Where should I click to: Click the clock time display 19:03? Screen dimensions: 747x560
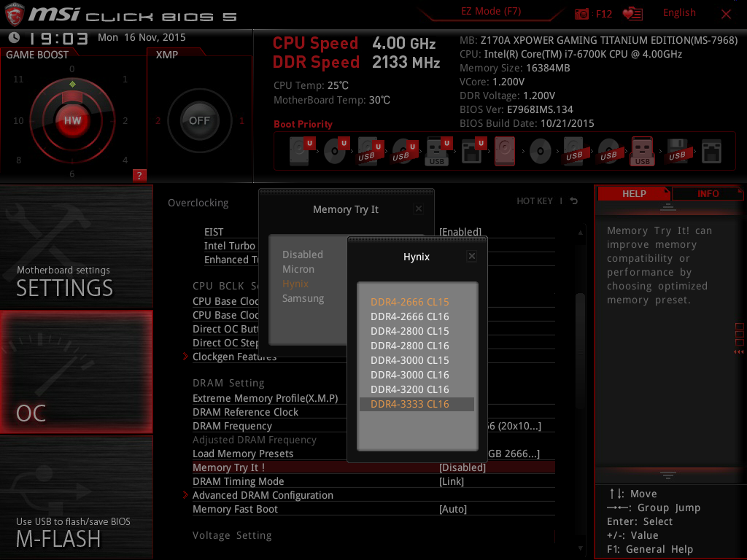click(58, 39)
